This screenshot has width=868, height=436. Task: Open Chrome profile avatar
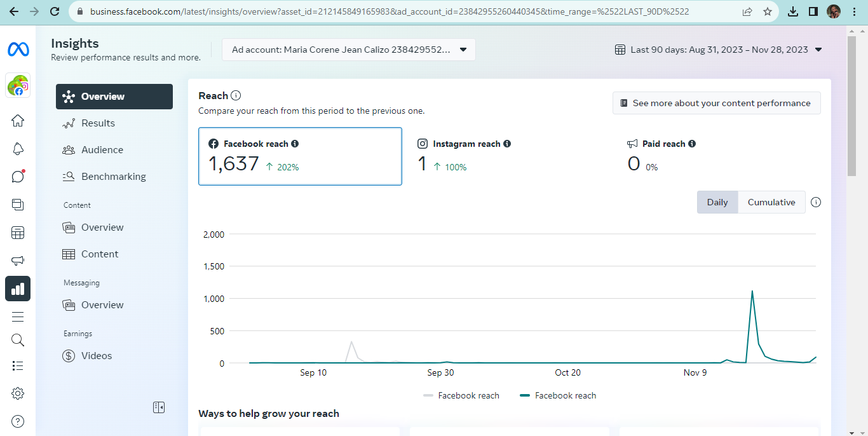(x=834, y=11)
